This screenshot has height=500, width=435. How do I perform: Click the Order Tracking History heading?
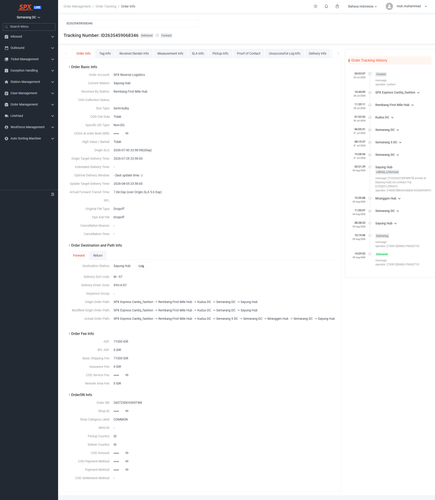[369, 60]
